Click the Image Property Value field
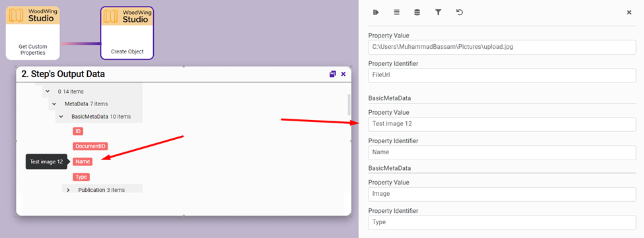Image resolution: width=644 pixels, height=238 pixels. pyautogui.click(x=502, y=194)
